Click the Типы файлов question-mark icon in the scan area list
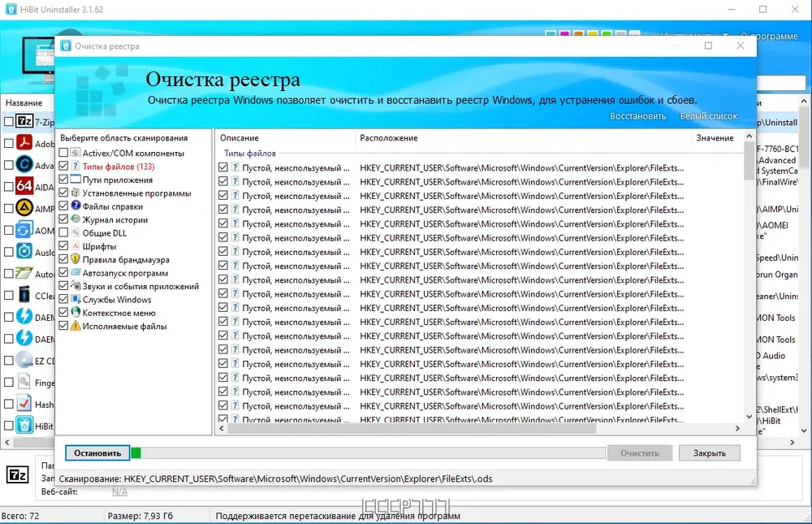Image resolution: width=812 pixels, height=524 pixels. [76, 167]
